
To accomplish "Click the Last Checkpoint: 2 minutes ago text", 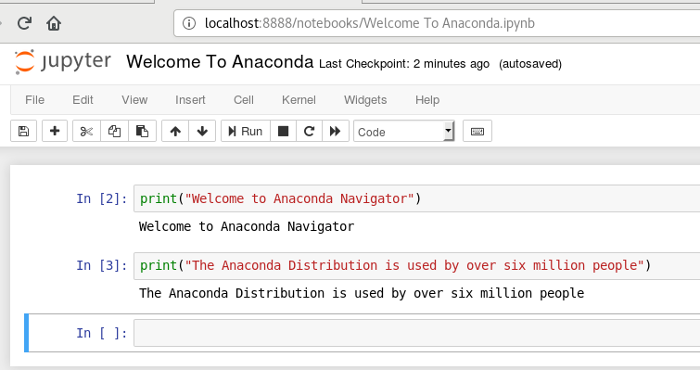I will coord(404,64).
